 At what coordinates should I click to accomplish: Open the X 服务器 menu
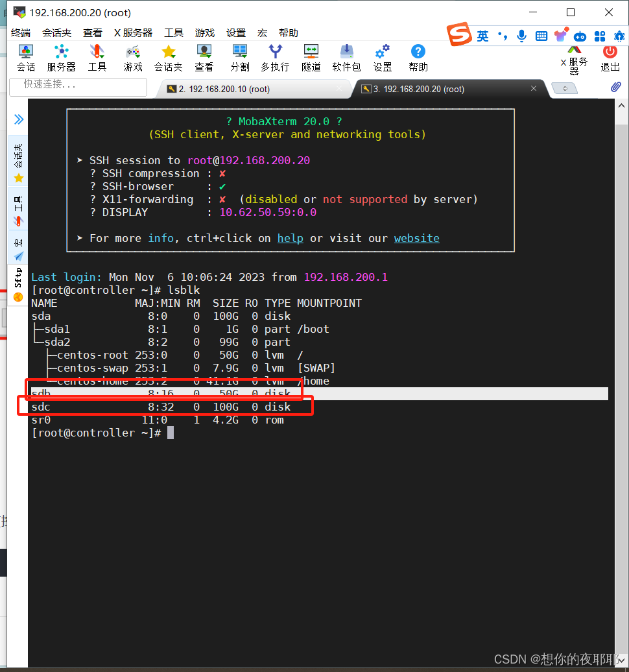point(133,33)
